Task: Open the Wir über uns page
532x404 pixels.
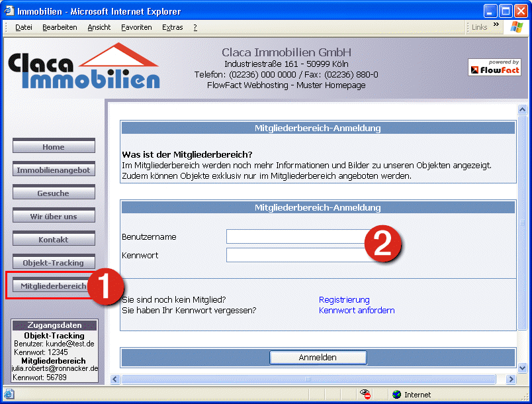Action: click(54, 216)
